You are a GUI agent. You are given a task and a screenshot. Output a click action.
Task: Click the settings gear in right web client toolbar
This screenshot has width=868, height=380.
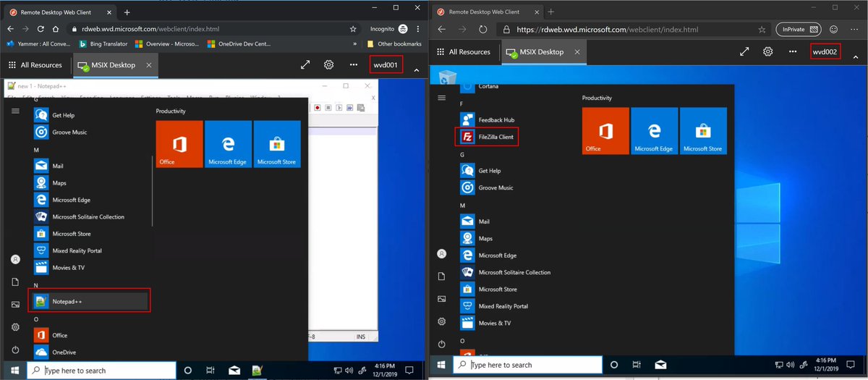coord(768,51)
